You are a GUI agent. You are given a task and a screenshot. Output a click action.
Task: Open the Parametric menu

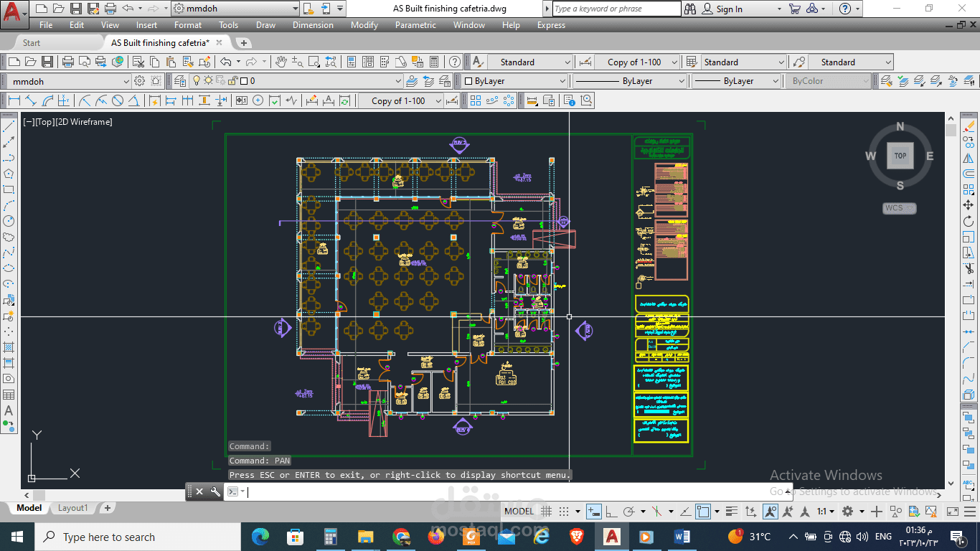[x=415, y=24]
